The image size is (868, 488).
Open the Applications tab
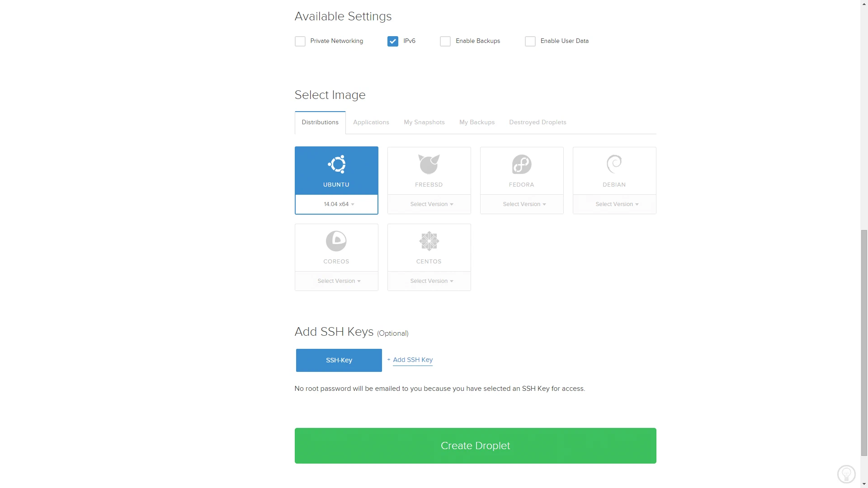pos(371,122)
